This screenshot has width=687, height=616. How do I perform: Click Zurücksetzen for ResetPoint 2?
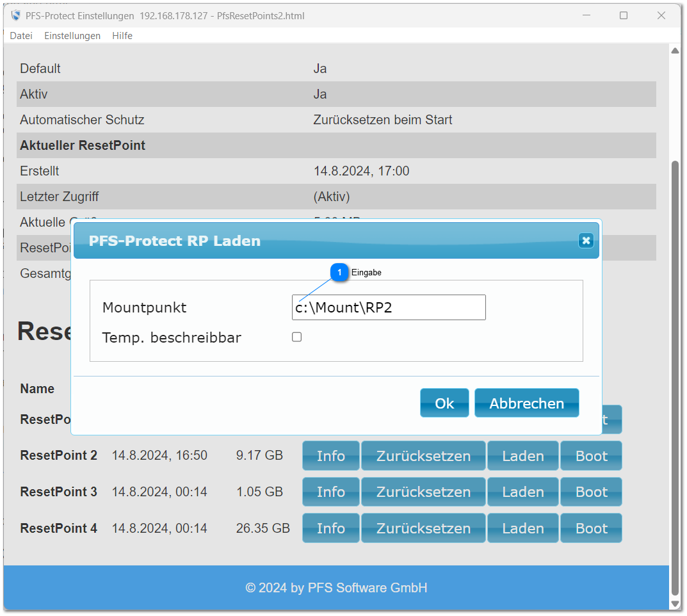click(x=423, y=455)
